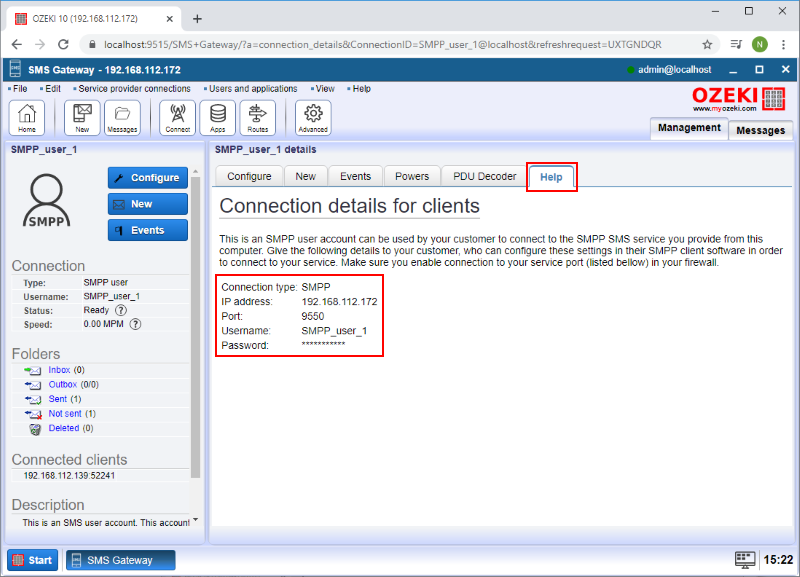Viewport: 800px width, 577px height.
Task: Reload the browser page
Action: point(63,45)
